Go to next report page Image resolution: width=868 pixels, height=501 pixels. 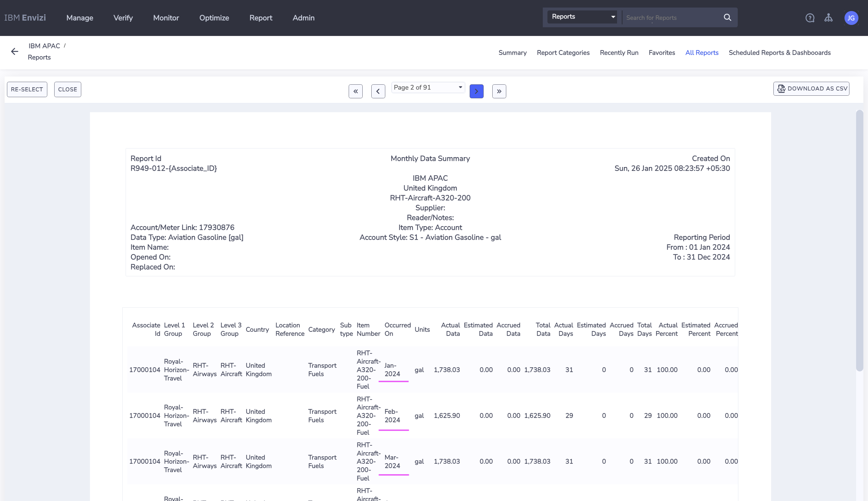(477, 91)
